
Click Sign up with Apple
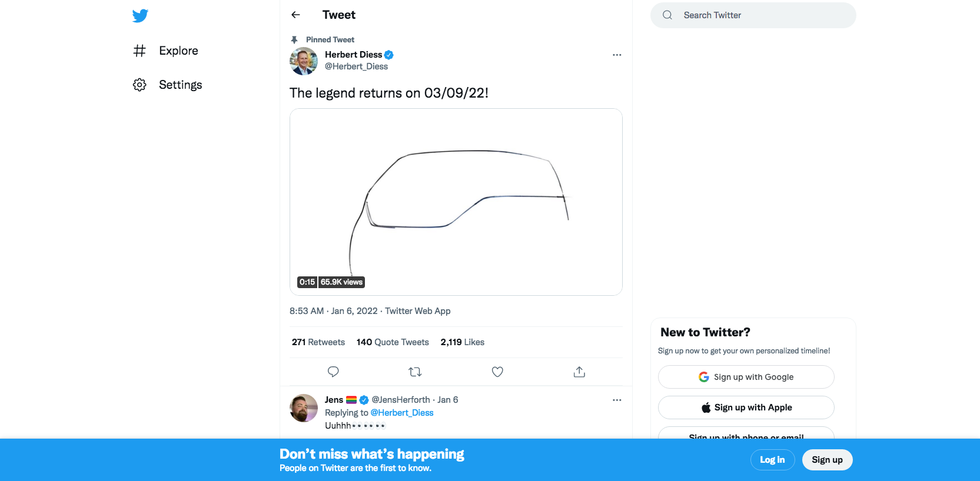pos(746,407)
